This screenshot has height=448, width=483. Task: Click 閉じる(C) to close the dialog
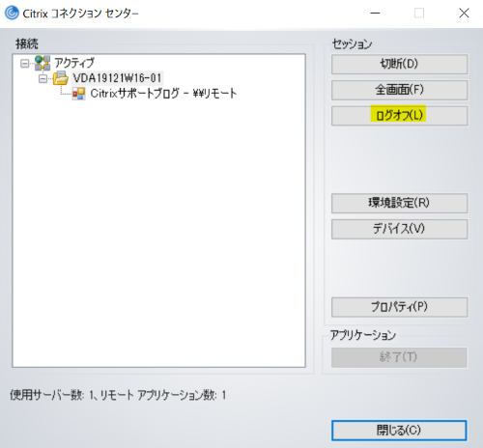pos(399,431)
